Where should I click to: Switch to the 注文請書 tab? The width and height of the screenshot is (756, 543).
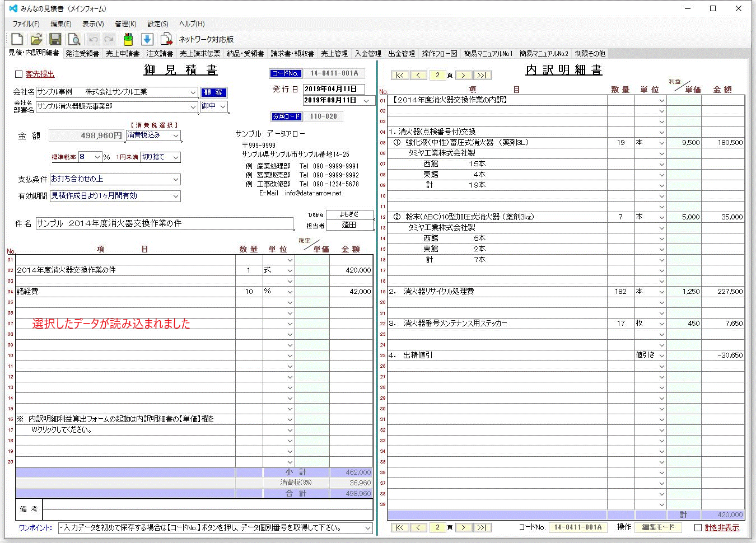click(x=160, y=54)
